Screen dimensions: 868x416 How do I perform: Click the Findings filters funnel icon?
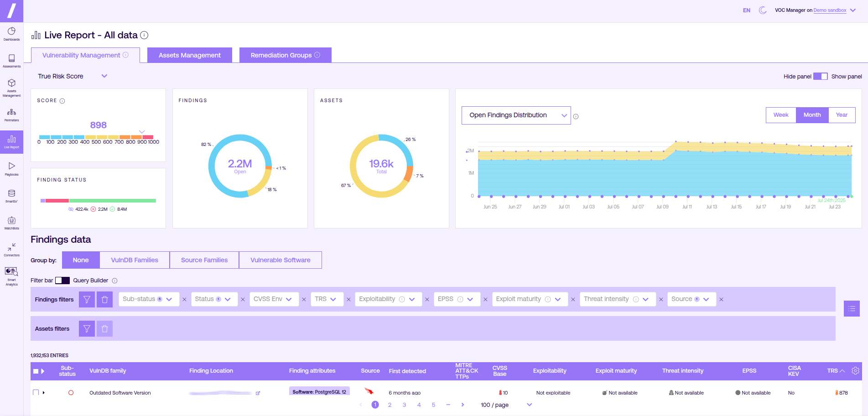(x=87, y=300)
